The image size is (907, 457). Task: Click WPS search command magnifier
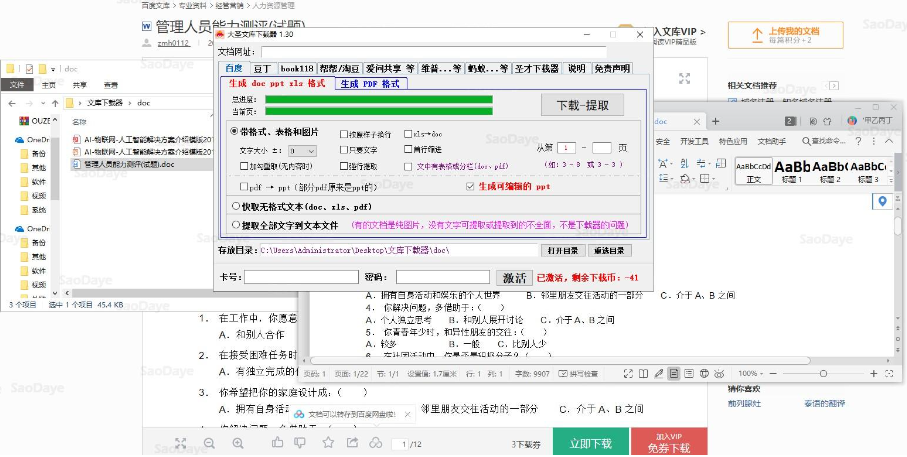coord(806,141)
